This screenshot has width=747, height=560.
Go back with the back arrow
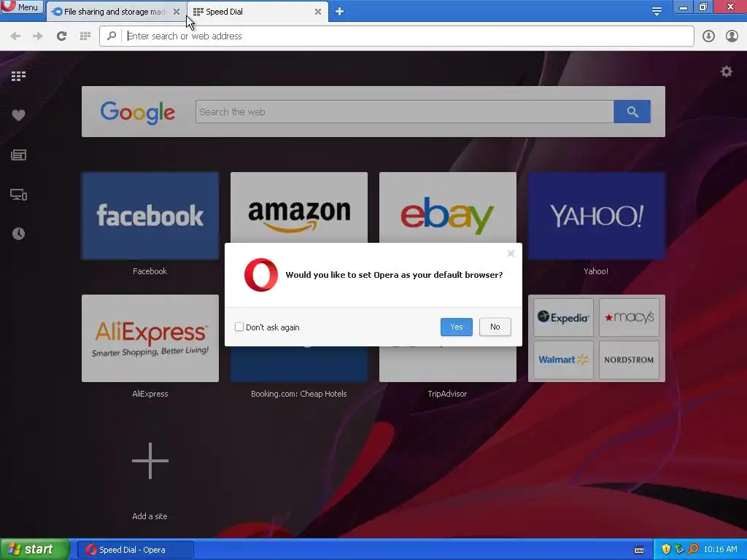15,36
